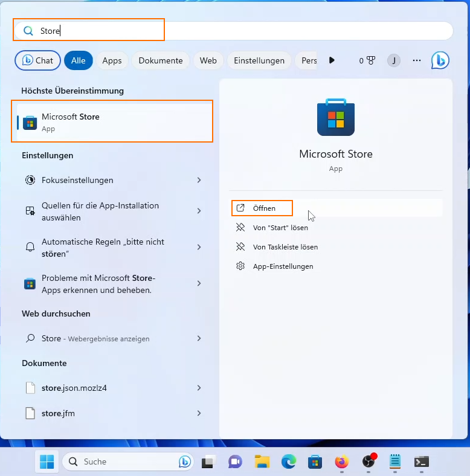The height and width of the screenshot is (476, 470).
Task: Open Automatische Regeln bitte nicht stören
Action: pyautogui.click(x=113, y=248)
